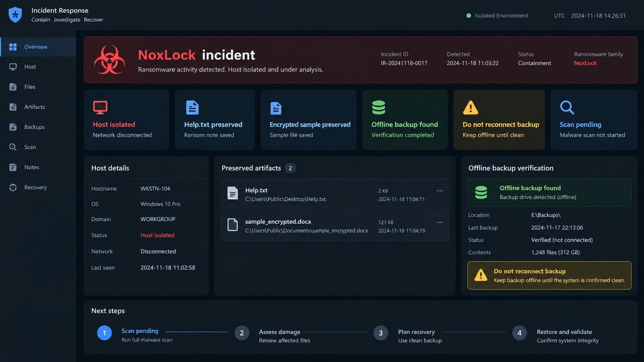Click the green Isolated Environment status dot

pyautogui.click(x=469, y=16)
